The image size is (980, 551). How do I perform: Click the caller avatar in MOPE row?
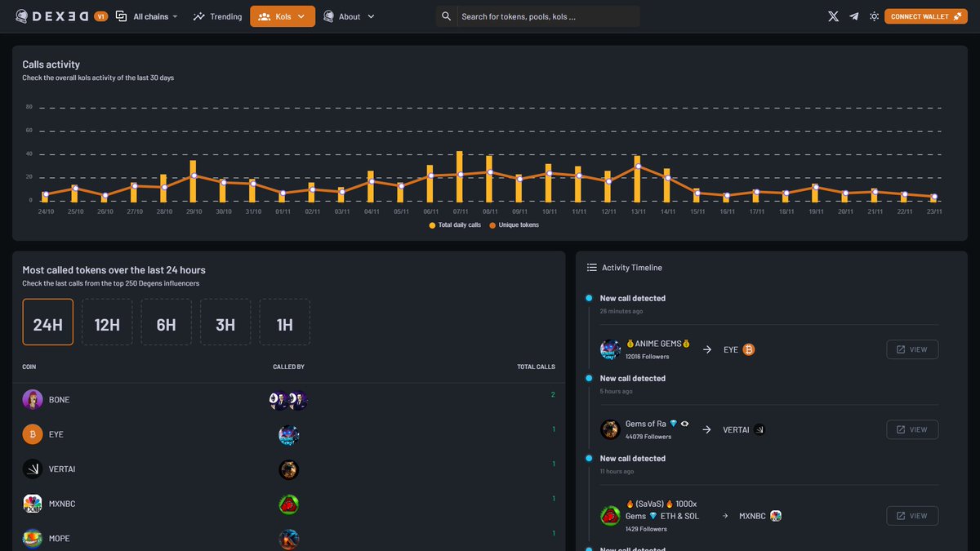(288, 539)
